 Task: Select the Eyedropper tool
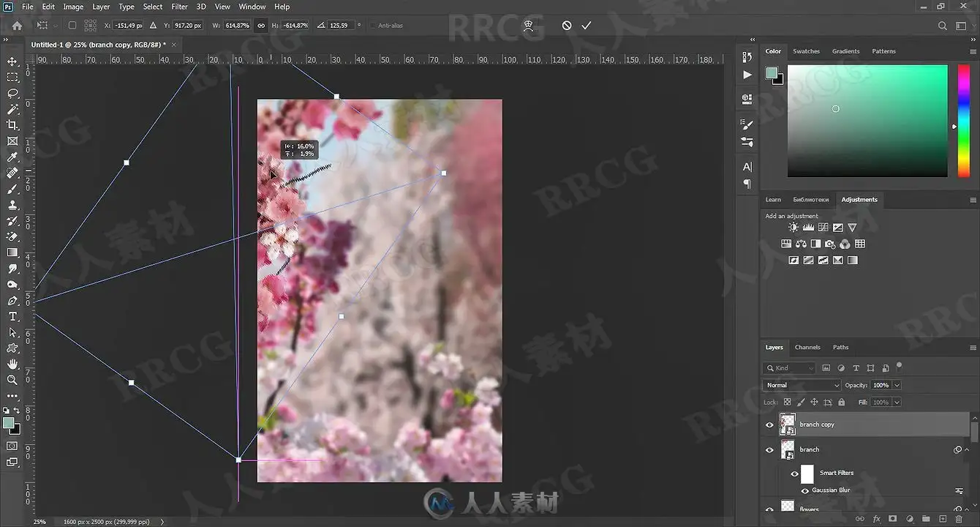tap(12, 157)
